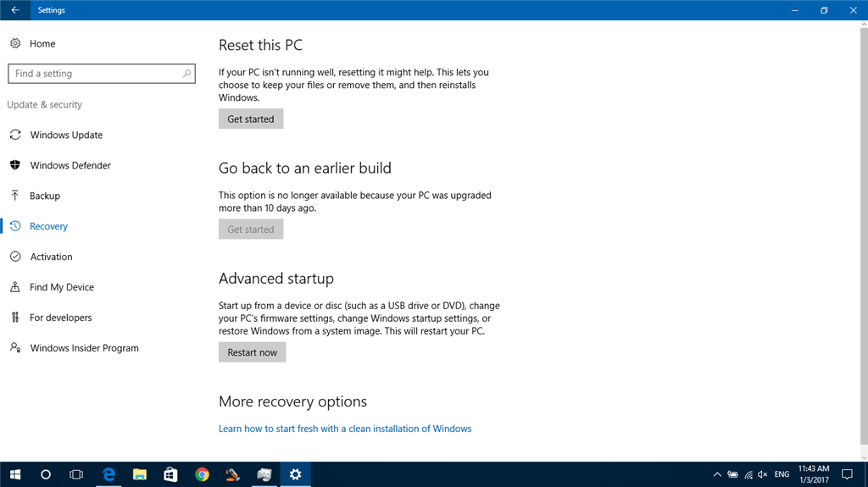
Task: Open the clean installation of Windows link
Action: (x=345, y=429)
